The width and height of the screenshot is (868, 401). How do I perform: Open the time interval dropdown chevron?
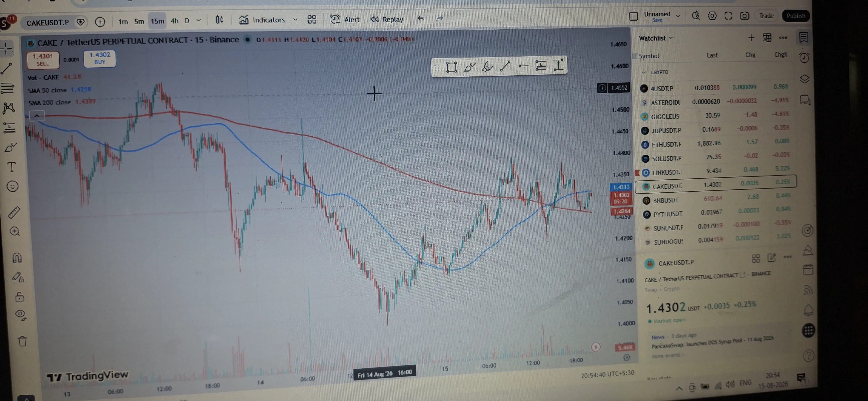point(198,20)
